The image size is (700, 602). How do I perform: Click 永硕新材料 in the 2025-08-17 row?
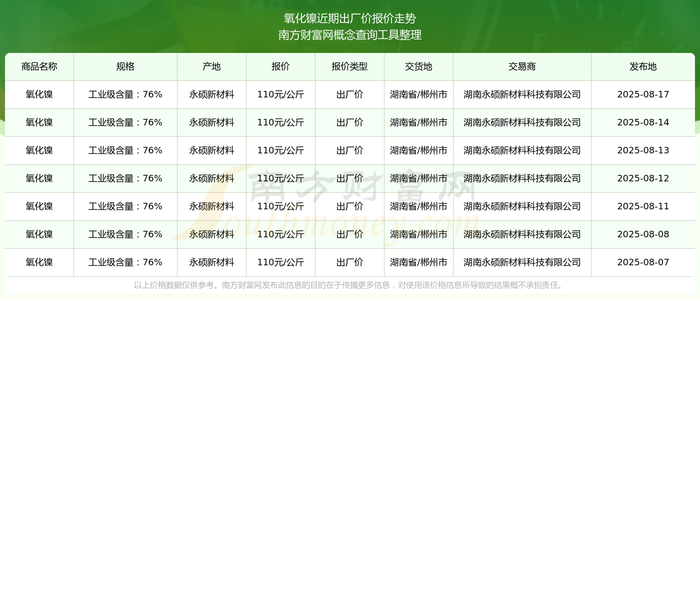212,94
